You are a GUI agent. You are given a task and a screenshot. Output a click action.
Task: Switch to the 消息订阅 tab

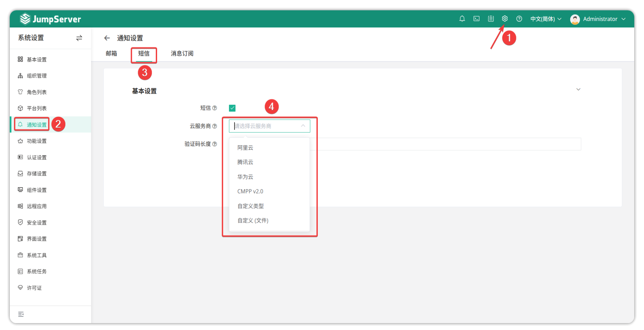(182, 53)
